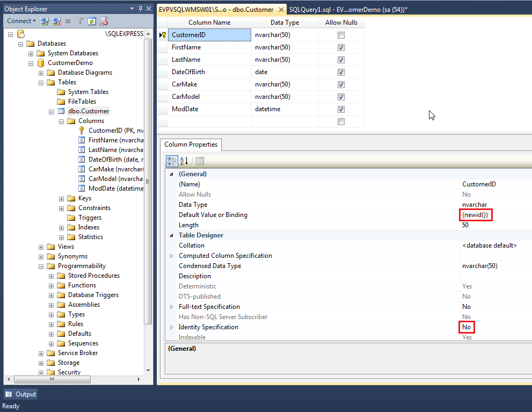Edit the Default Value (newid()) field

click(x=476, y=214)
